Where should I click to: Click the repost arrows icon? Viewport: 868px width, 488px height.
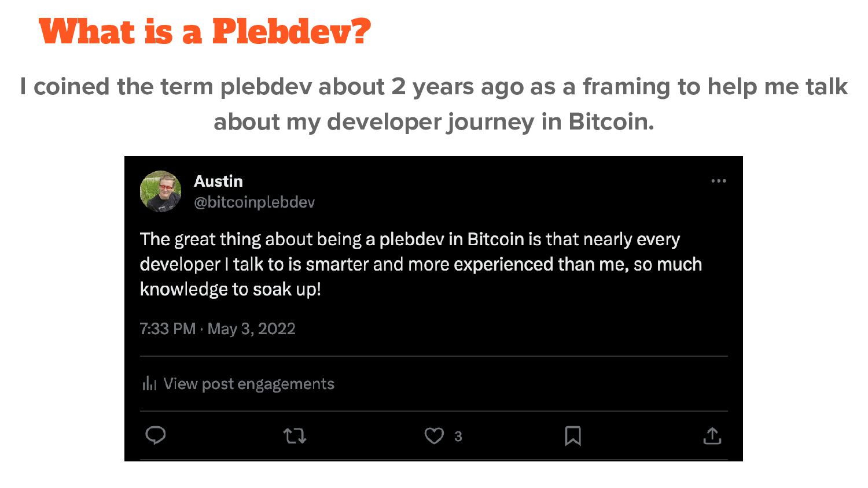(x=295, y=435)
